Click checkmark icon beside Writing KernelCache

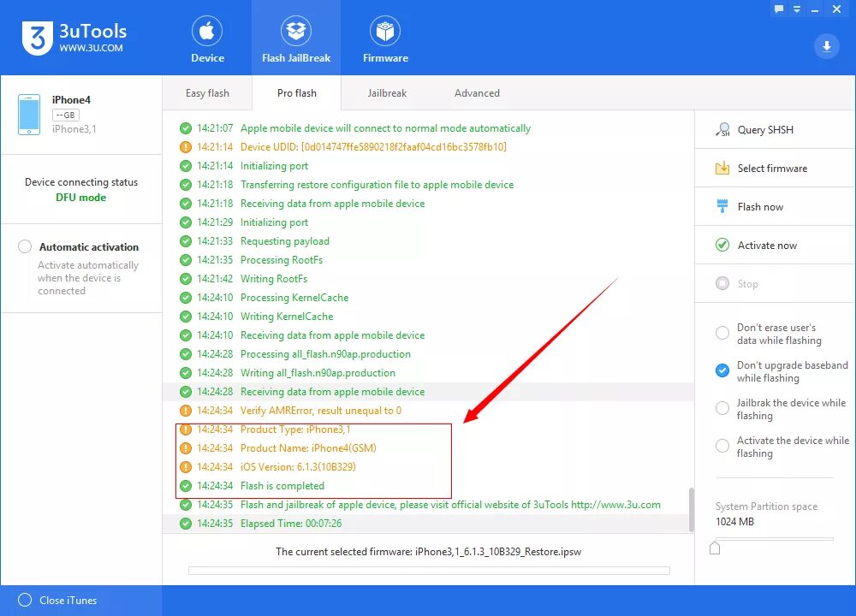(186, 317)
